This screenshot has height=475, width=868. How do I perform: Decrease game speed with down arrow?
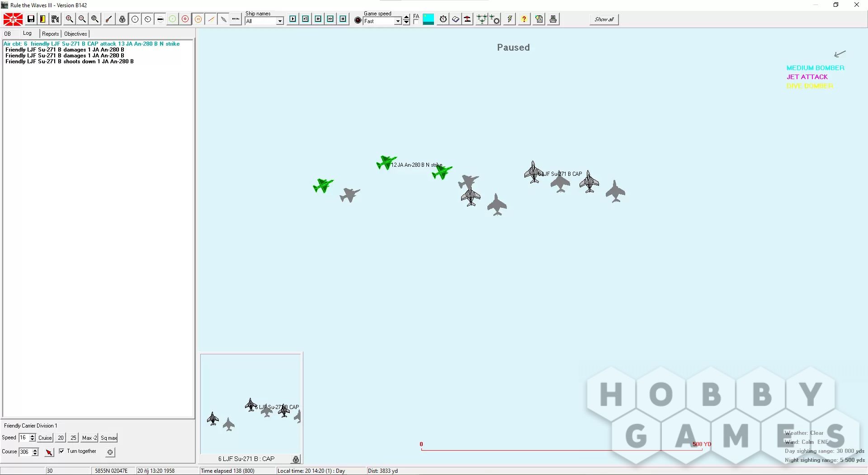point(406,23)
